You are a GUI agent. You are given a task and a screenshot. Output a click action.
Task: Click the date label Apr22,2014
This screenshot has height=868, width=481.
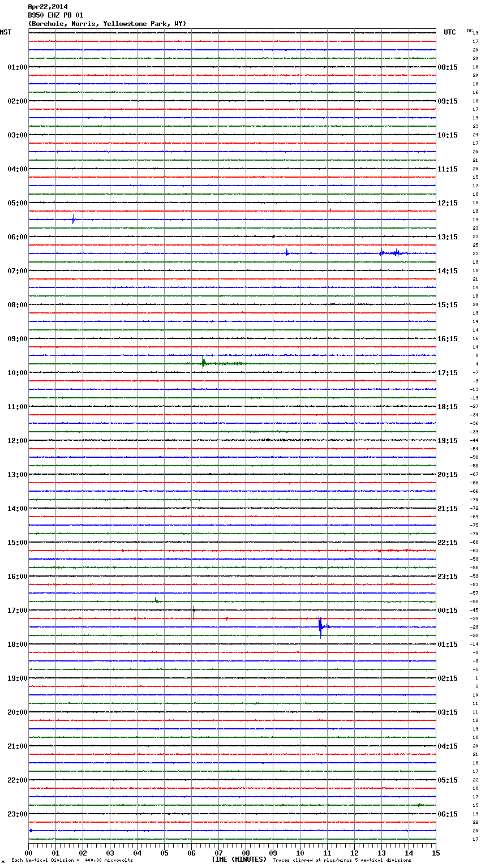click(x=48, y=7)
